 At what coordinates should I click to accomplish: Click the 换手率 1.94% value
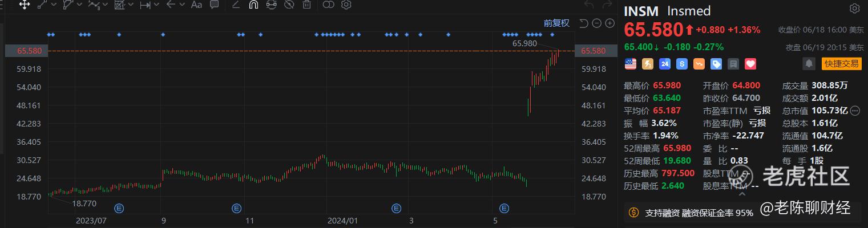[x=666, y=136]
